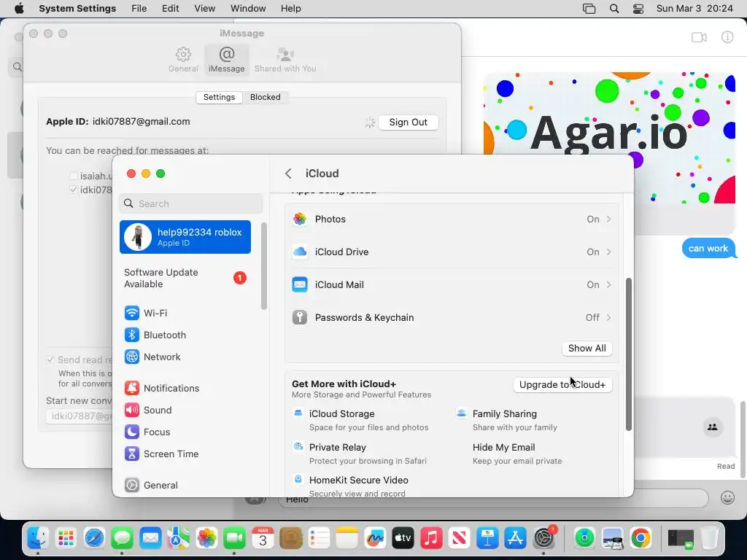Open Trash in the Dock
The image size is (747, 560).
[709, 538]
